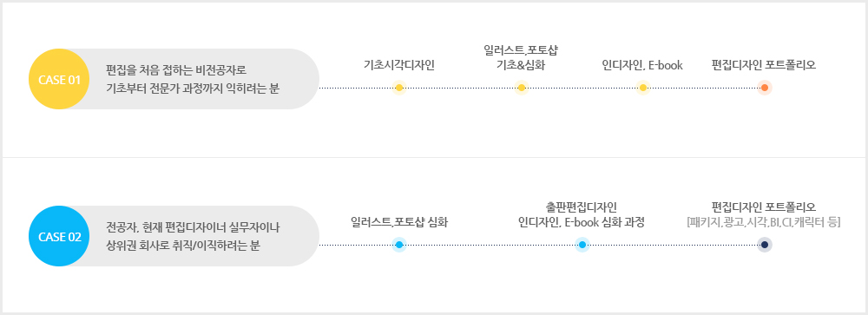Click the gray [패키지,광고,시각,BI,CI,캐릭터 등] text
This screenshot has width=868, height=315.
[764, 222]
